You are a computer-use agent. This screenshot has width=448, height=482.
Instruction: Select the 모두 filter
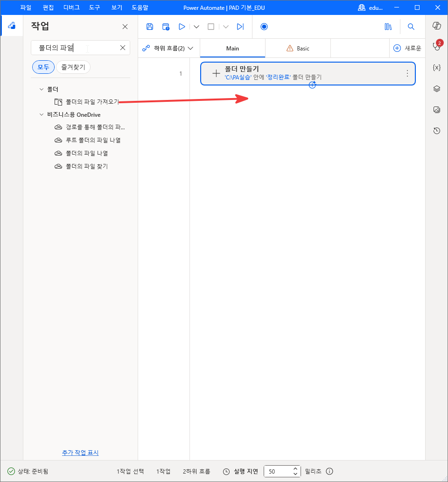tap(43, 67)
